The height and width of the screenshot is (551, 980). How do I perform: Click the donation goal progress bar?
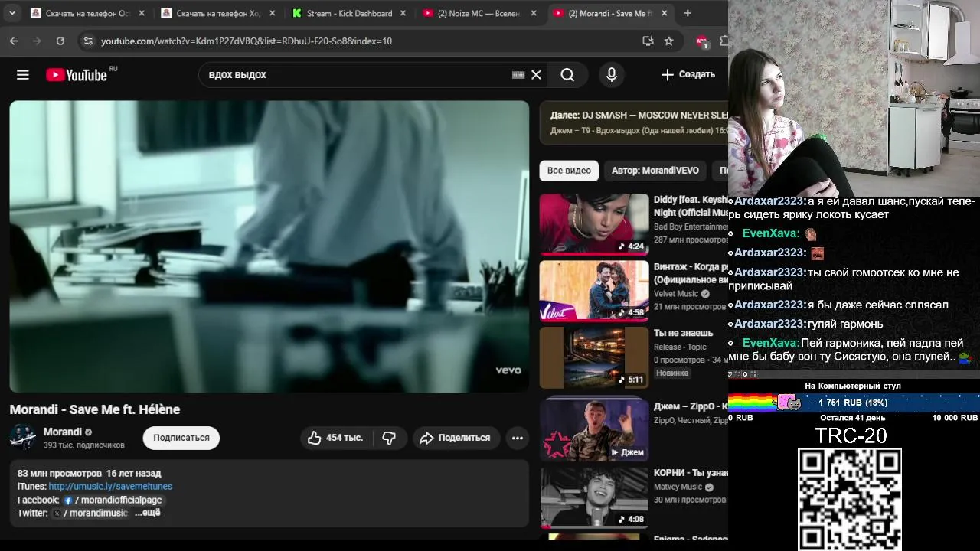(x=854, y=403)
